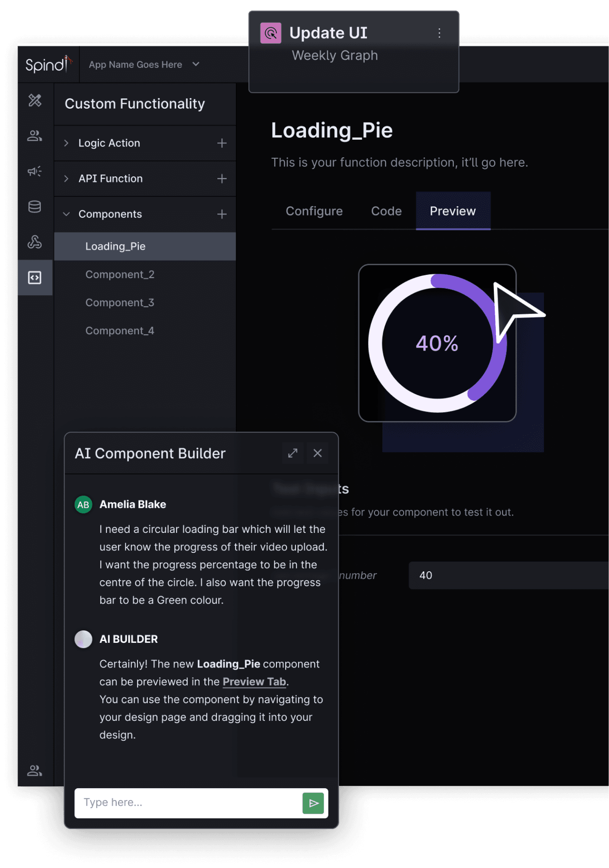
Task: Open the kebab menu on the Update UI card
Action: 439,32
